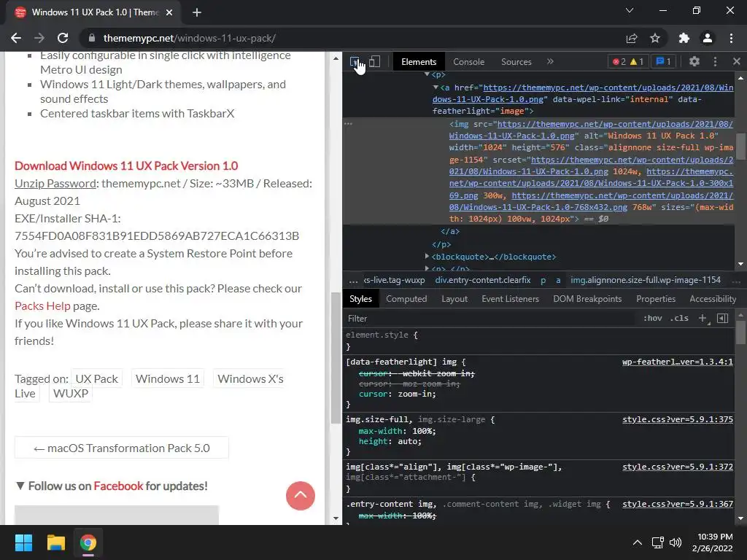
Task: Click the a breadcrumb item
Action: [558, 280]
